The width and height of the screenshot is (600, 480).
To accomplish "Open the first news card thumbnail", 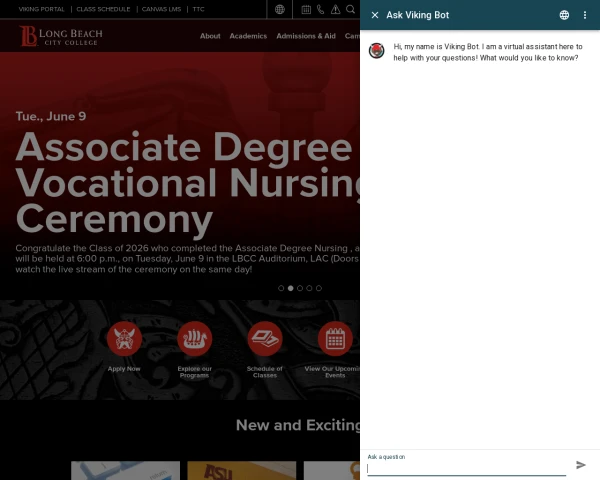I will (126, 470).
